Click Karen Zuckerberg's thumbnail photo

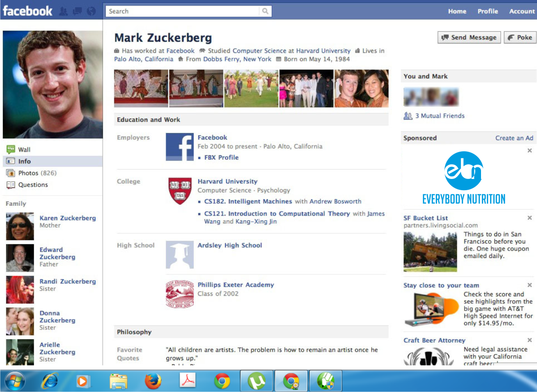point(20,226)
